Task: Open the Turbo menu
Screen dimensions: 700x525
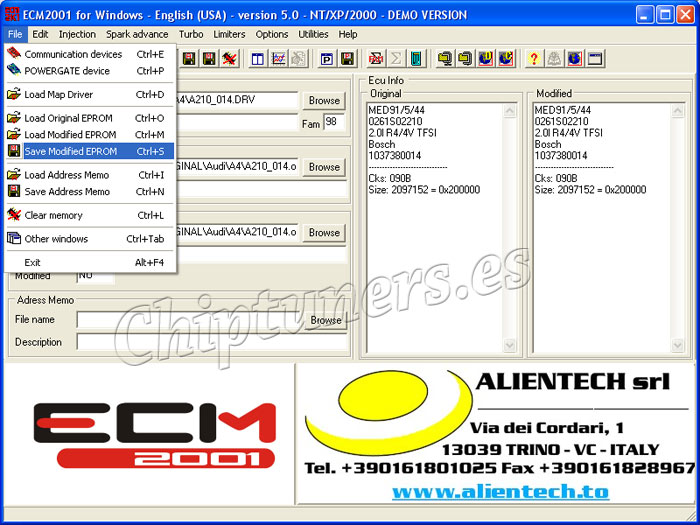Action: pos(191,34)
